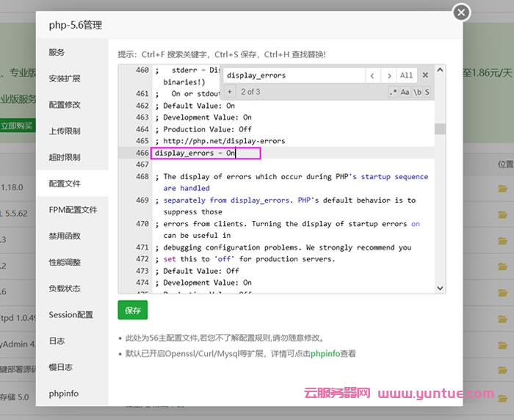Click the green 保存 save button
Screen dimensions: 514x420
coord(132,310)
